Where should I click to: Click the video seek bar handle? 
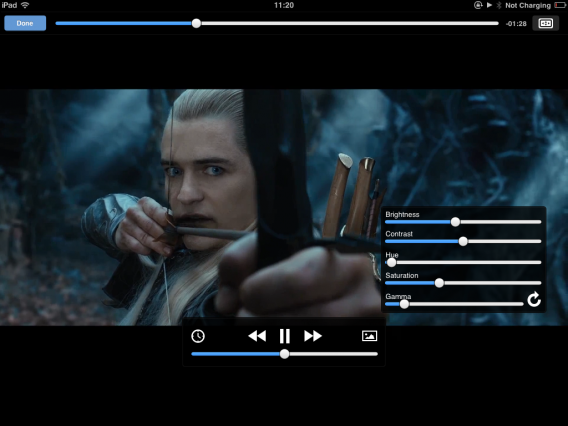(196, 23)
